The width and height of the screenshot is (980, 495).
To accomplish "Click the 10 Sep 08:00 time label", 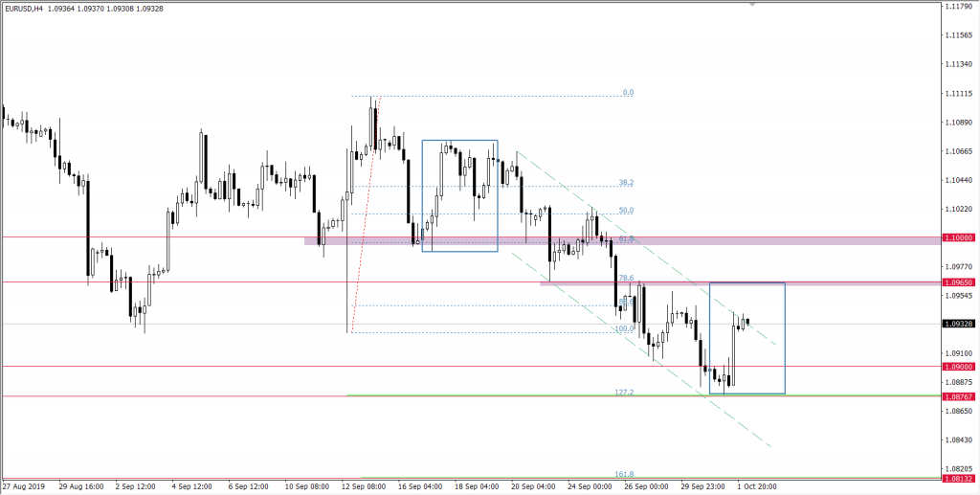I will click(x=307, y=486).
